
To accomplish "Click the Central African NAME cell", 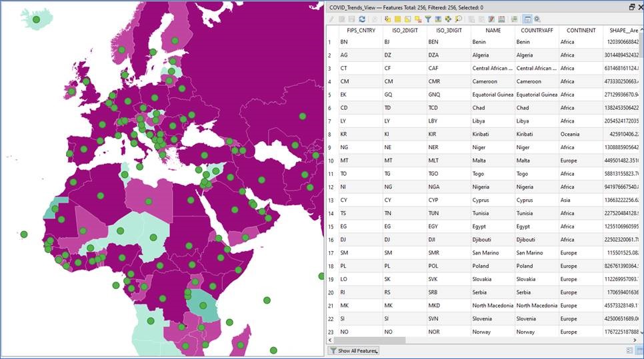I will click(493, 68).
